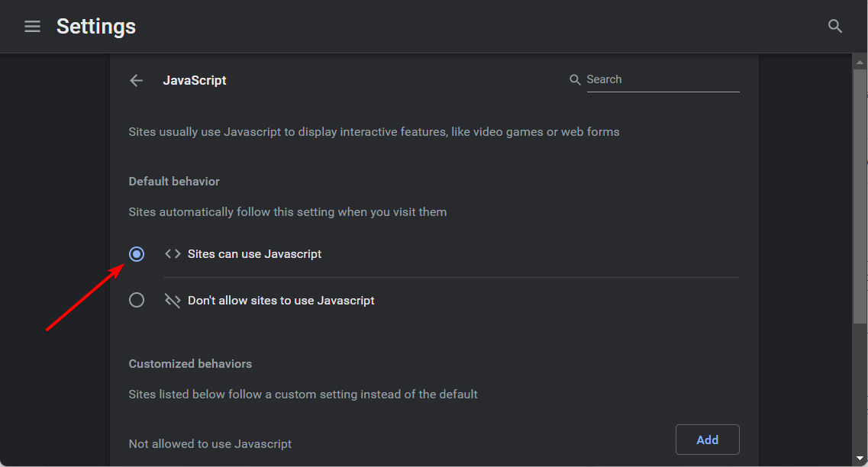This screenshot has height=467, width=868.
Task: Click the 'Customized behaviors' section heading
Action: pos(190,364)
